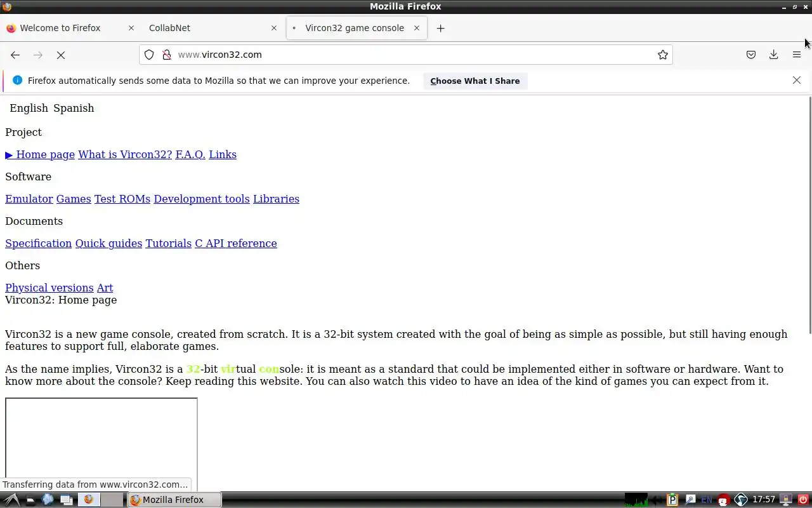Dismiss the data sharing notification bar
Viewport: 812px width, 508px height.
pyautogui.click(x=797, y=81)
